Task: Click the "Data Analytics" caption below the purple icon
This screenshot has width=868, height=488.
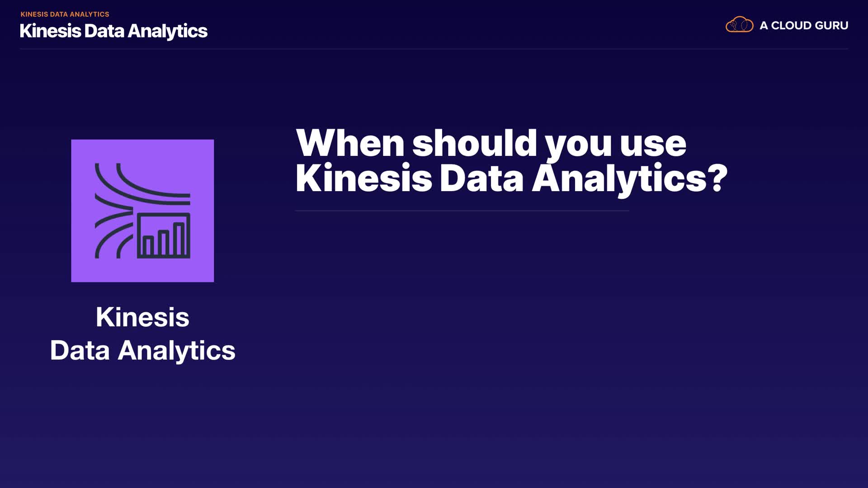Action: coord(142,351)
